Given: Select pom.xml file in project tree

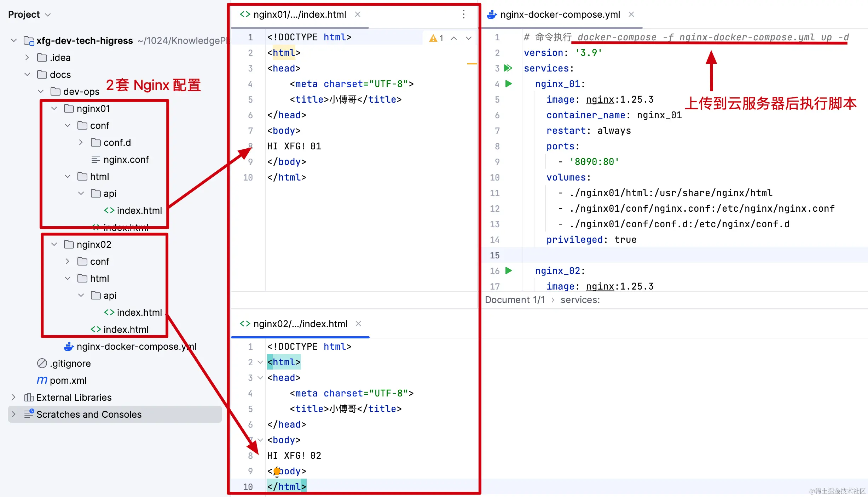Looking at the screenshot, I should pos(68,381).
